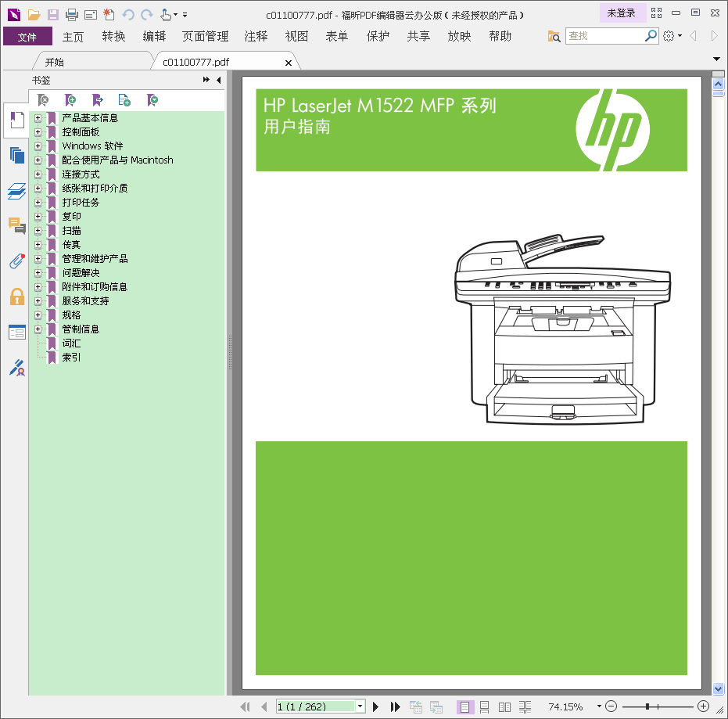Click the Open folder icon in the quick access toolbar
The image size is (728, 719).
34,15
